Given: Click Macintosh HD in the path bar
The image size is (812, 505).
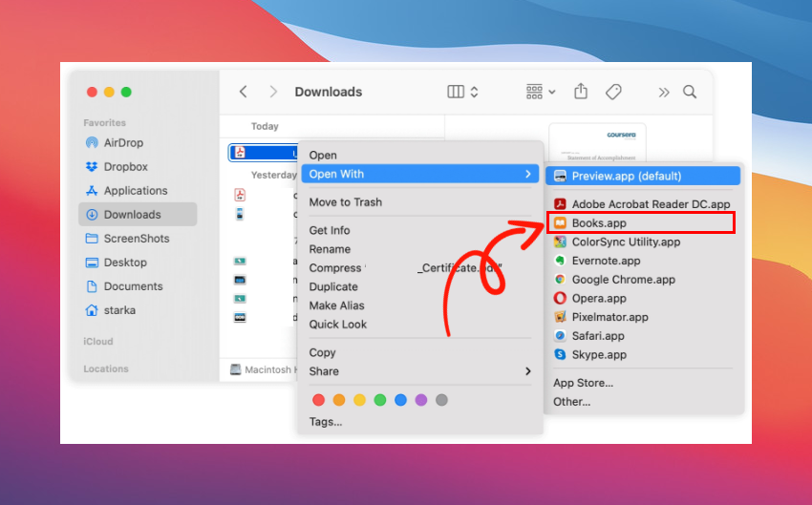Looking at the screenshot, I should point(264,370).
